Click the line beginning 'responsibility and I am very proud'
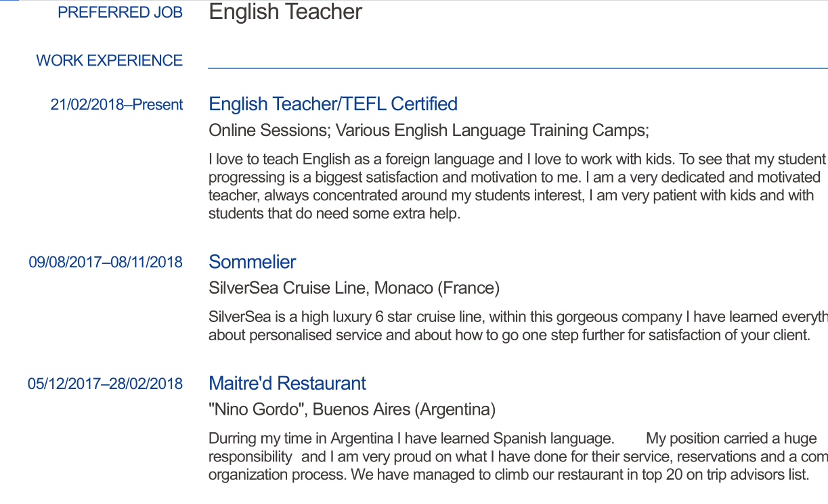This screenshot has width=828, height=504. pyautogui.click(x=517, y=457)
